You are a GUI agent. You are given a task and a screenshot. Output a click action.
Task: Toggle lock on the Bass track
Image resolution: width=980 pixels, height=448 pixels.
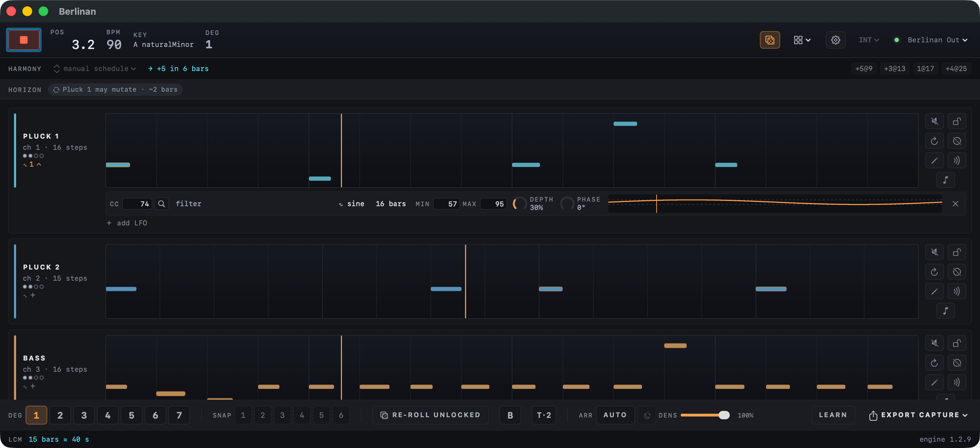tap(957, 343)
